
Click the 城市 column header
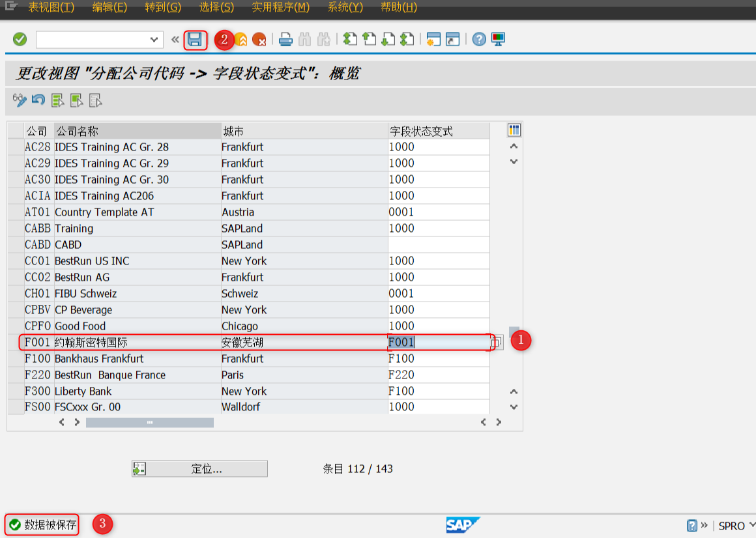(304, 131)
